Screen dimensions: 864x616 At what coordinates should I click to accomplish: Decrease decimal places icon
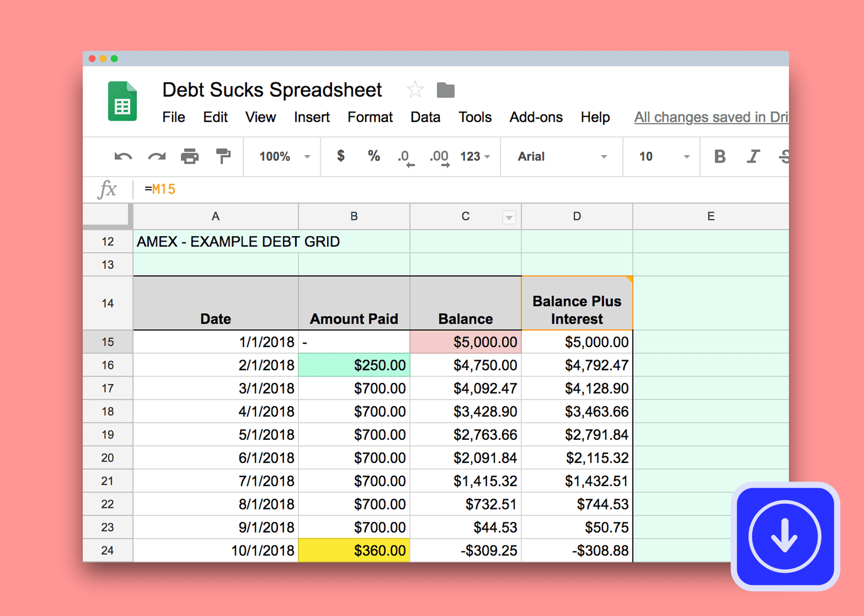406,156
